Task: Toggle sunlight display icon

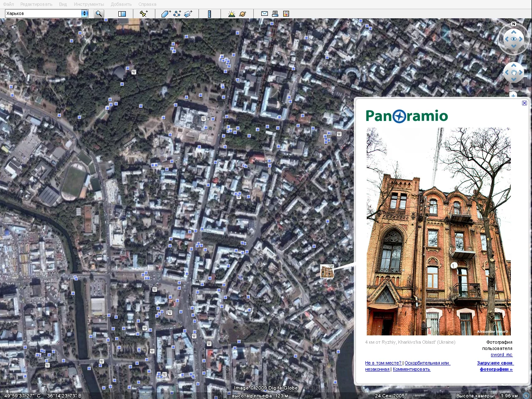Action: [x=232, y=14]
